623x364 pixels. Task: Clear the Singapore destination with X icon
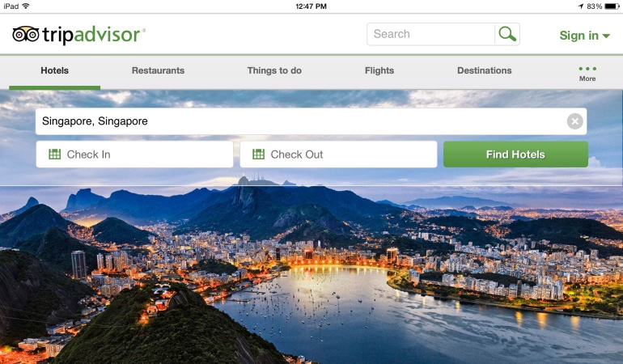tap(574, 121)
